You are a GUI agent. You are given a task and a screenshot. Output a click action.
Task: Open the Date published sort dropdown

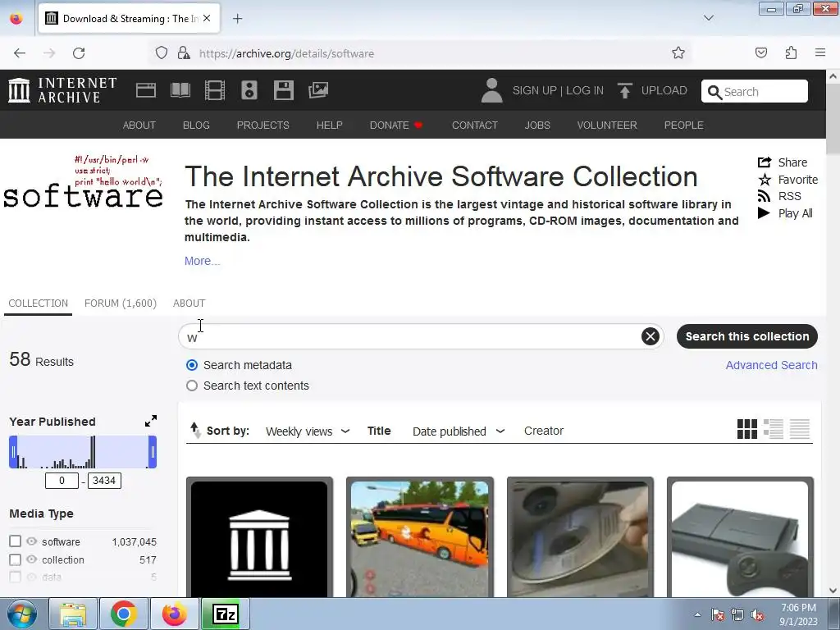tap(459, 431)
